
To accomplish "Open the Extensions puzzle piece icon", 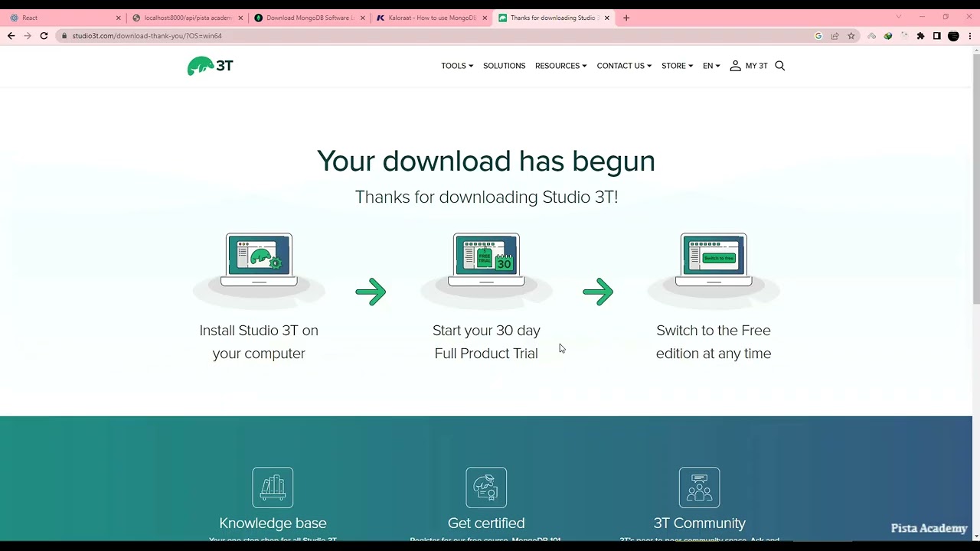I will coord(920,36).
